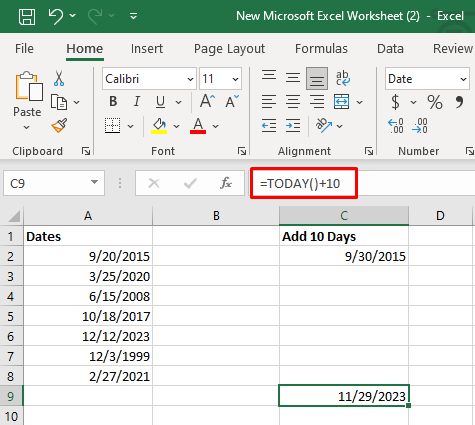475x425 pixels.
Task: Open underline style dropdown arrow
Action: [x=179, y=102]
